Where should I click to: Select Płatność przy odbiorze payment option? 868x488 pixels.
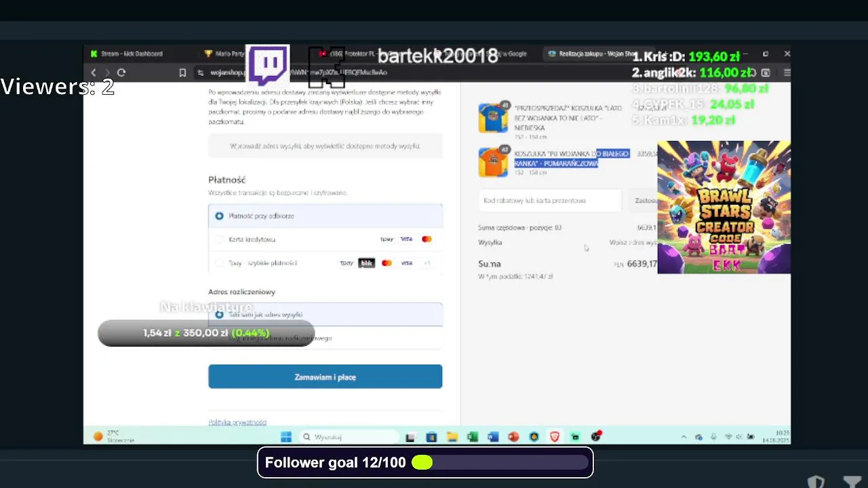coord(325,216)
